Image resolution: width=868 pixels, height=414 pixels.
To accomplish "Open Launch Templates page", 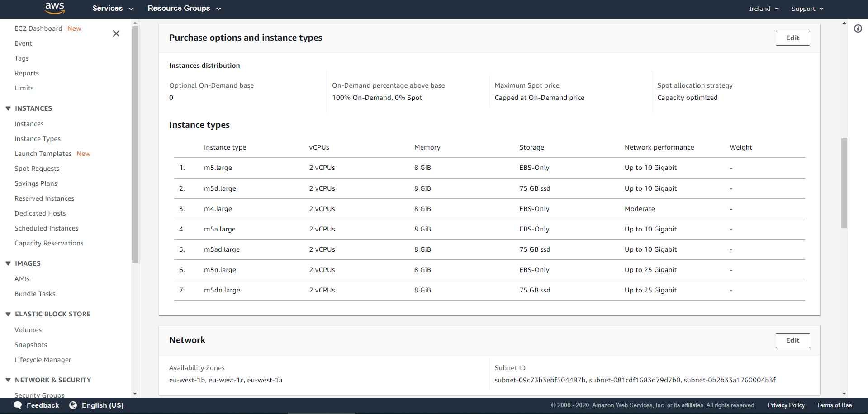I will (x=43, y=154).
